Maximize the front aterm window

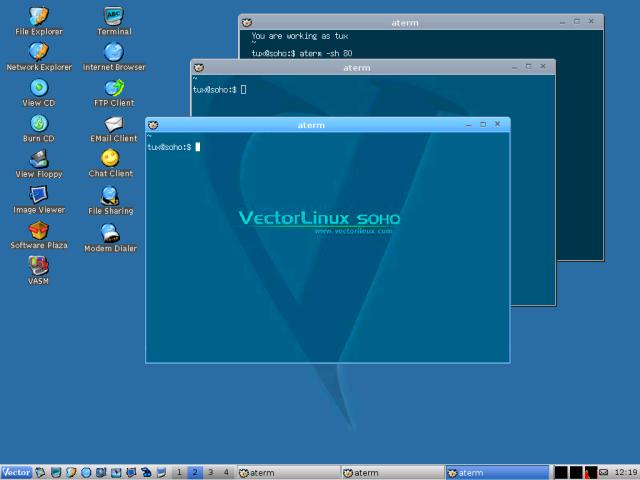[483, 124]
